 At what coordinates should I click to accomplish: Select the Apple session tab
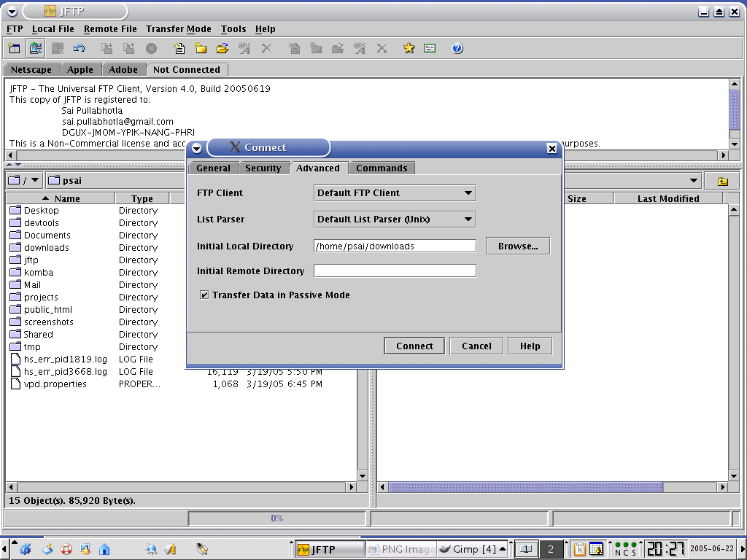[80, 69]
